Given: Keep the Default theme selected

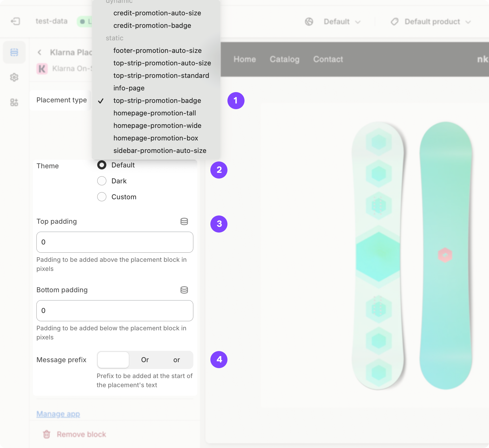Looking at the screenshot, I should point(101,165).
